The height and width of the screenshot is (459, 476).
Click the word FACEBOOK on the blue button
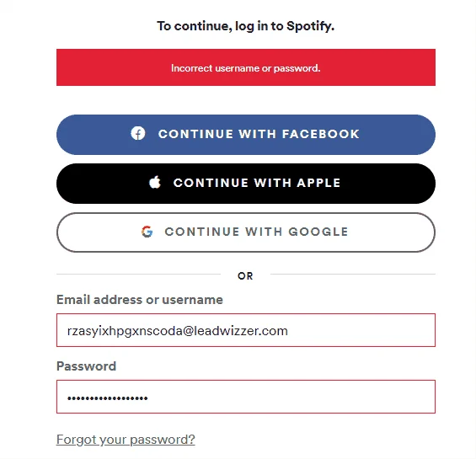click(321, 134)
